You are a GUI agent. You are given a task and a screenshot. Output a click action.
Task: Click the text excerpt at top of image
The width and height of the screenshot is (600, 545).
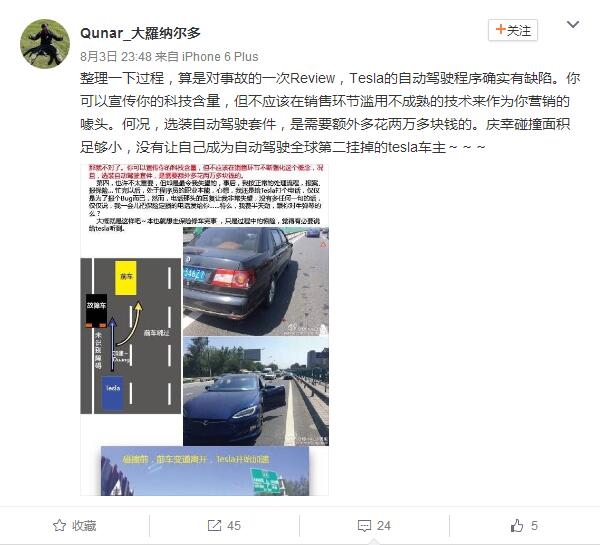[x=204, y=197]
